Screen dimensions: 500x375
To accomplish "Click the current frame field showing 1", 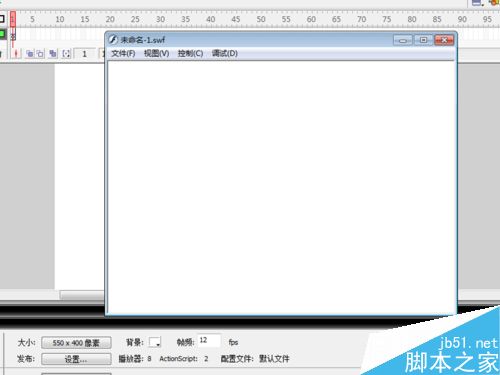I will pyautogui.click(x=84, y=54).
